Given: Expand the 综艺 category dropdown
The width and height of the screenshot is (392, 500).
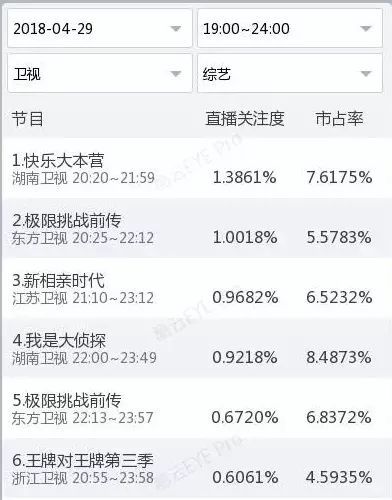Looking at the screenshot, I should pos(290,73).
